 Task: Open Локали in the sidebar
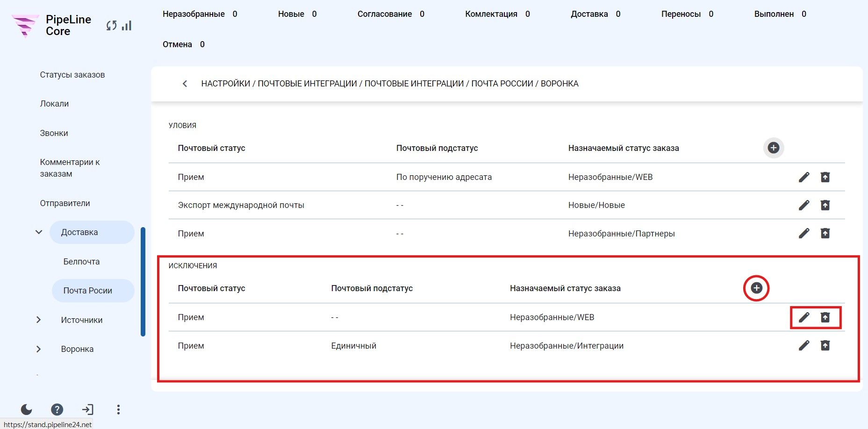click(x=54, y=104)
